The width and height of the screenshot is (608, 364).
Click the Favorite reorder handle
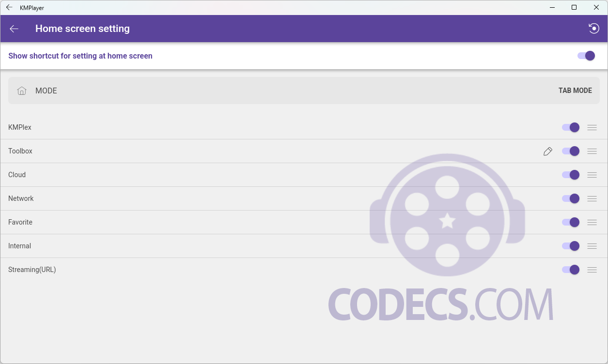592,222
